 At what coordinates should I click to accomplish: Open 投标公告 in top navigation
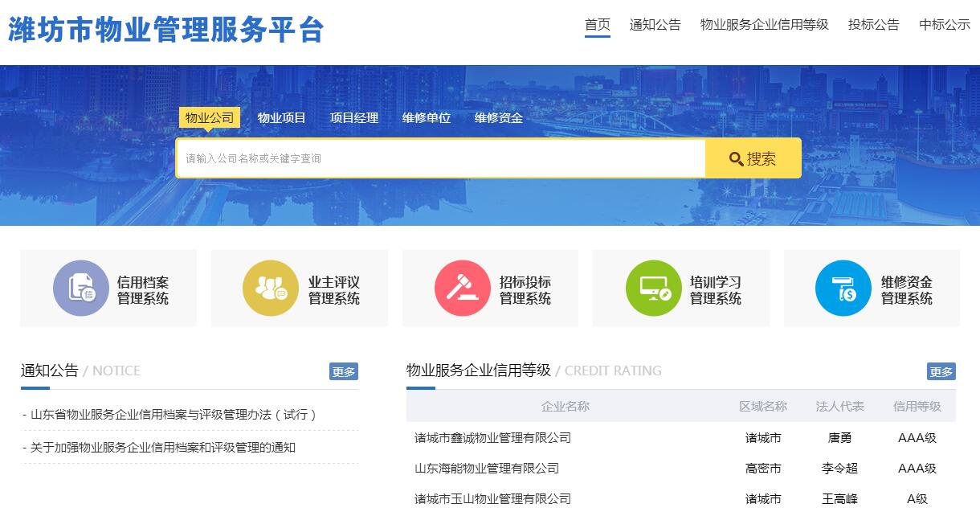click(873, 25)
